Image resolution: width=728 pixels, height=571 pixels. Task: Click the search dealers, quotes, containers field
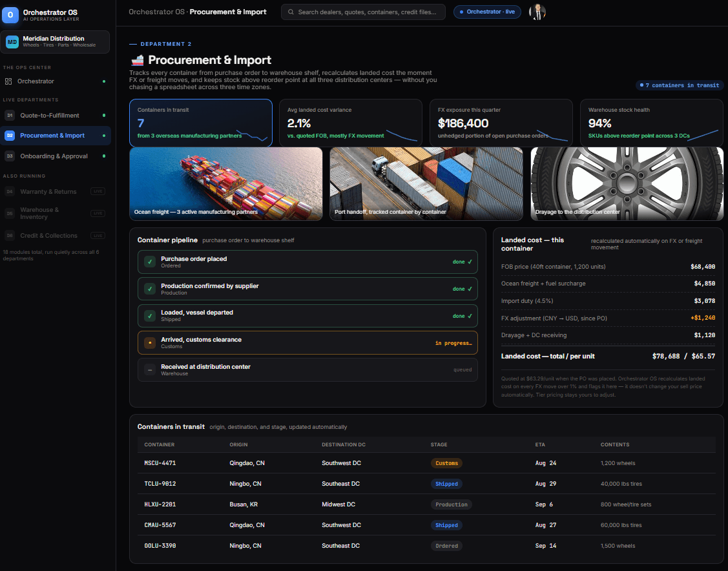click(x=363, y=12)
